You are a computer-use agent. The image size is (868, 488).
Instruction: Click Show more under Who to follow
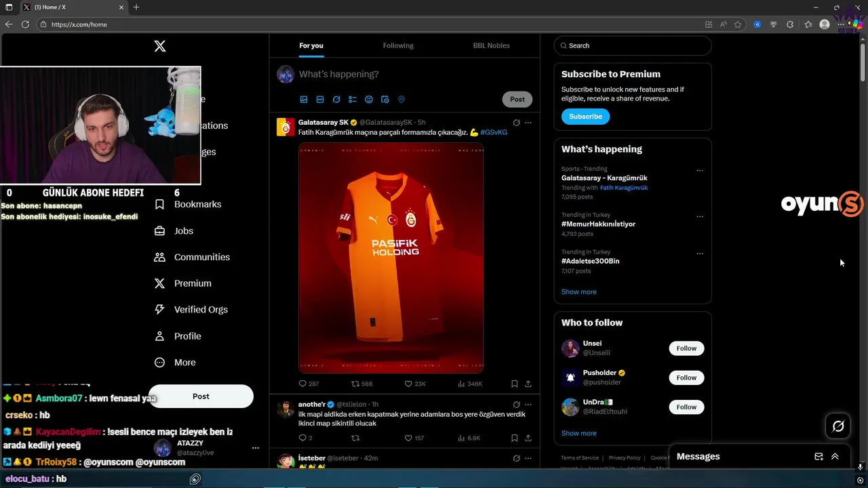click(579, 433)
